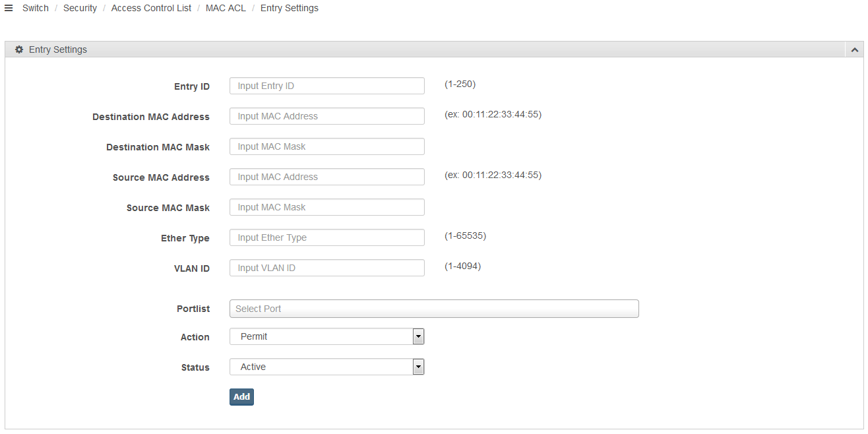Collapse the Entry Settings panel
The image size is (868, 434).
(x=854, y=49)
